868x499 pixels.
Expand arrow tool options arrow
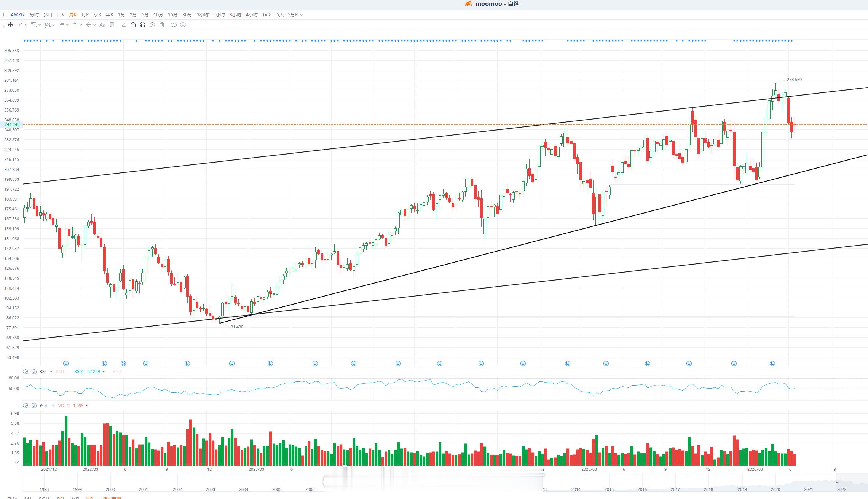click(94, 25)
